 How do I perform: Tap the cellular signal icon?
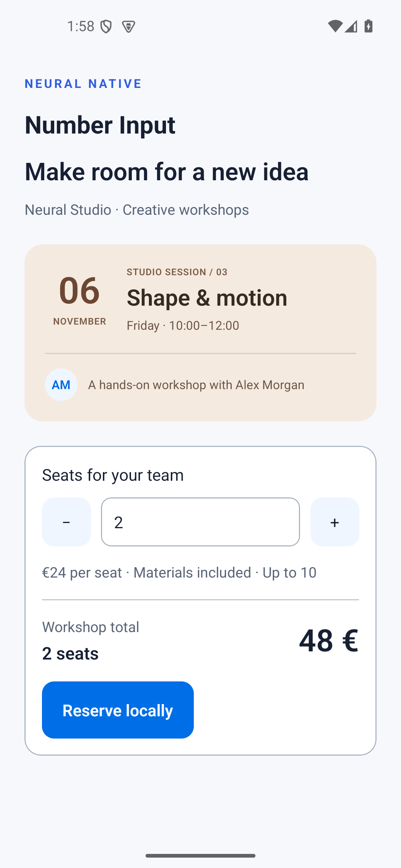(351, 26)
